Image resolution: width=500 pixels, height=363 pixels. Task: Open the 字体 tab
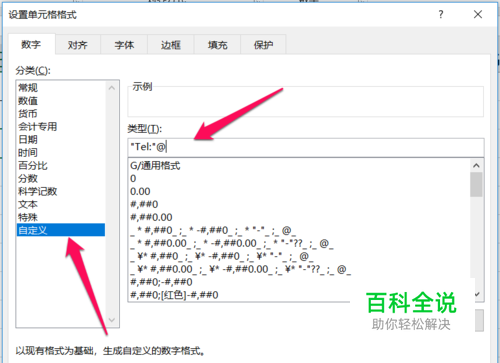tap(124, 45)
